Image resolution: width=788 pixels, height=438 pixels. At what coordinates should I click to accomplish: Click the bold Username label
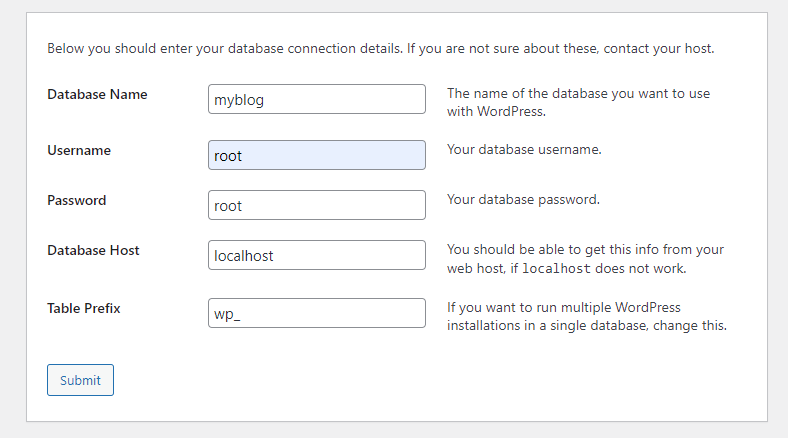coord(79,150)
